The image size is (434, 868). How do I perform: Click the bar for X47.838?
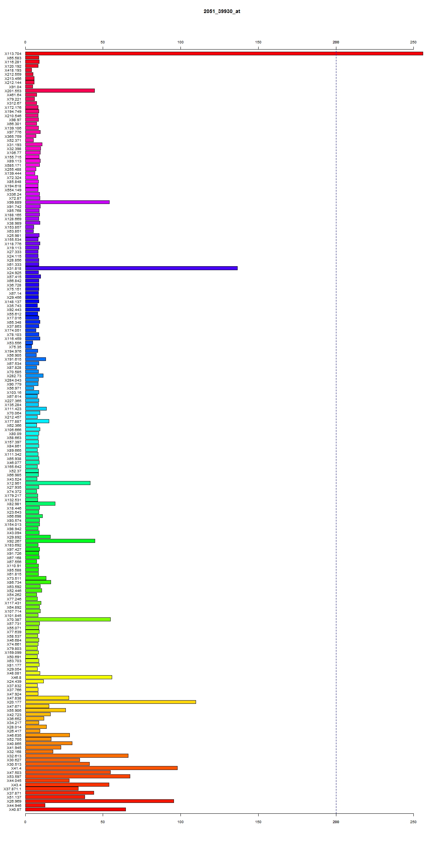click(47, 698)
